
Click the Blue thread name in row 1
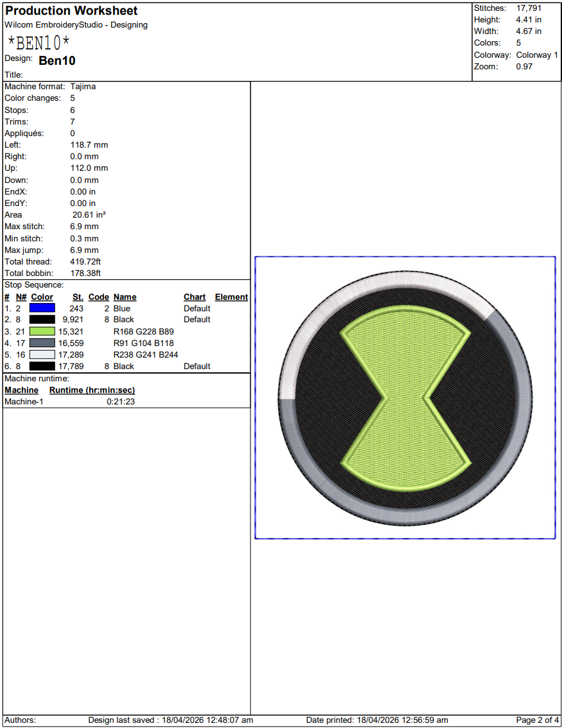pyautogui.click(x=121, y=308)
